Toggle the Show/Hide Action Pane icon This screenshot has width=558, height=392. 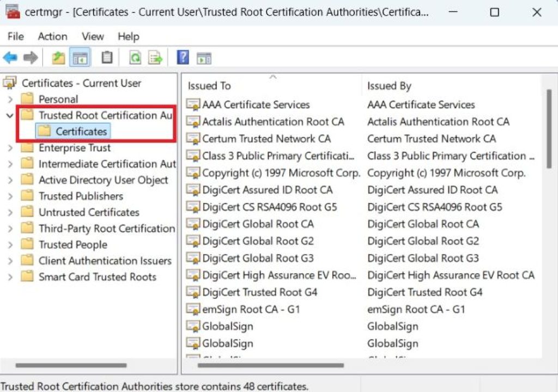(x=204, y=58)
